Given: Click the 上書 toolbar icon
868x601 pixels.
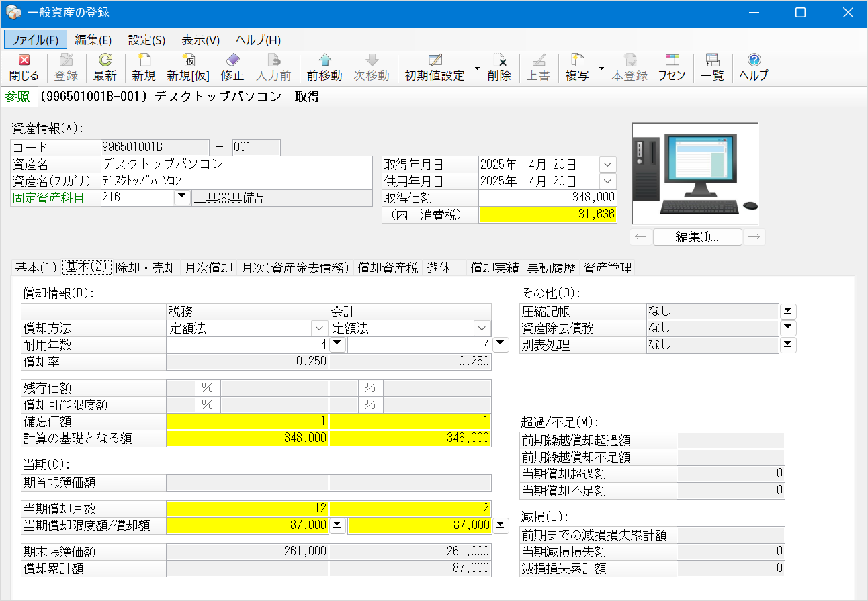Looking at the screenshot, I should pyautogui.click(x=538, y=67).
